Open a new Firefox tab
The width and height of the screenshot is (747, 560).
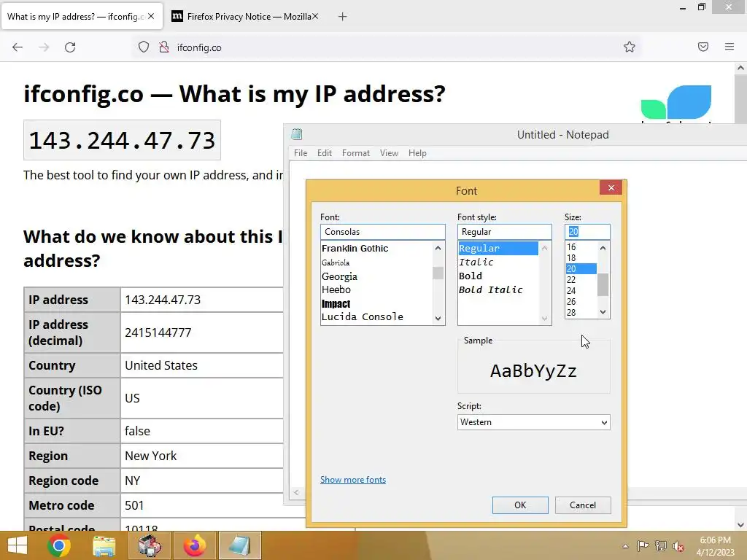342,17
